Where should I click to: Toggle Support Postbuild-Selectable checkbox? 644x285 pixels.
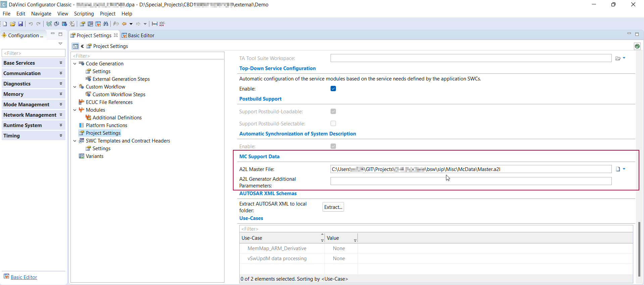pyautogui.click(x=333, y=123)
